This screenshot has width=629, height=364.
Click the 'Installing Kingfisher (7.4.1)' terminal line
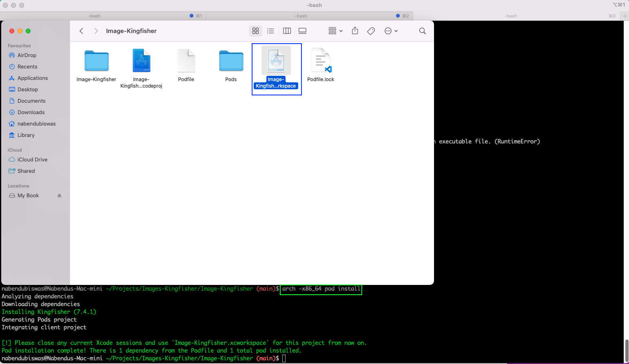[x=49, y=312]
